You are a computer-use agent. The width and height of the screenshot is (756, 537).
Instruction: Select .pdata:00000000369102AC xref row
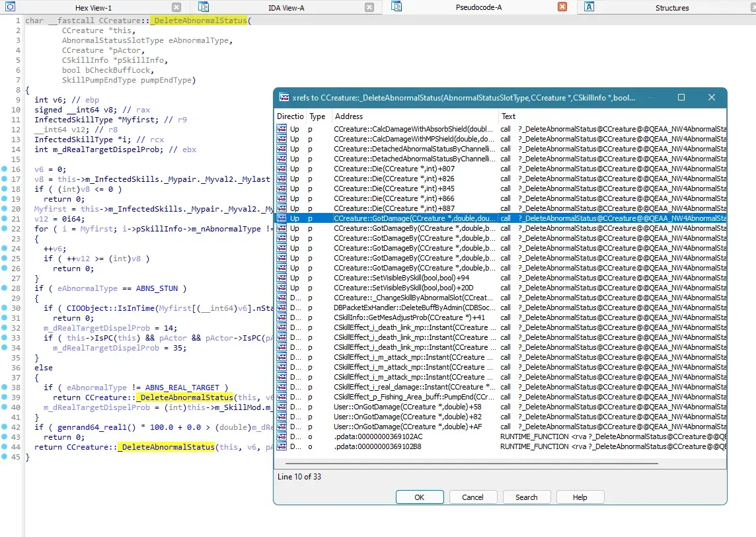click(x=500, y=436)
